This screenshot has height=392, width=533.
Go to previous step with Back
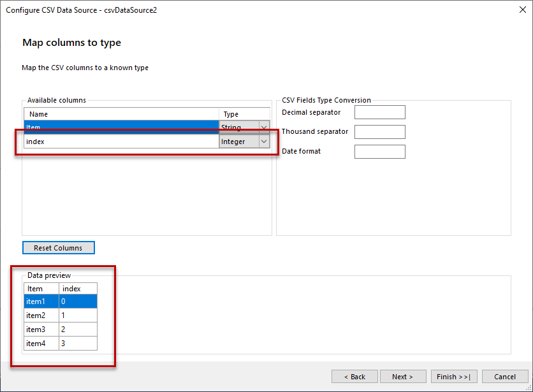(354, 377)
